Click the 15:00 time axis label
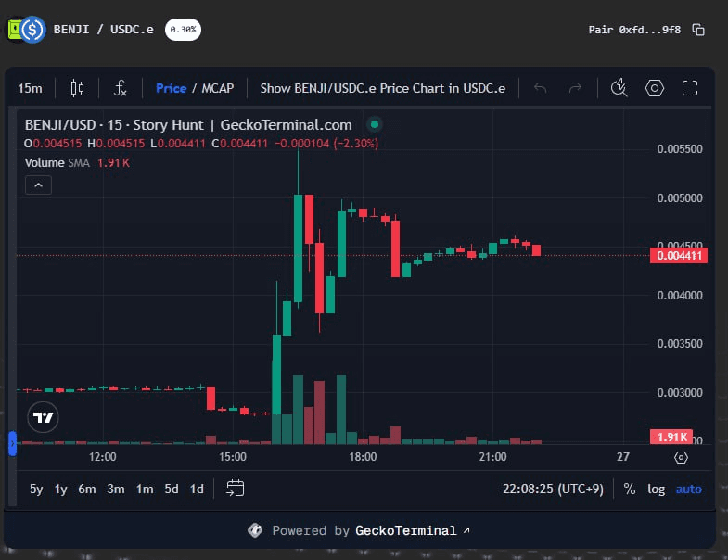The height and width of the screenshot is (560, 728). point(233,457)
